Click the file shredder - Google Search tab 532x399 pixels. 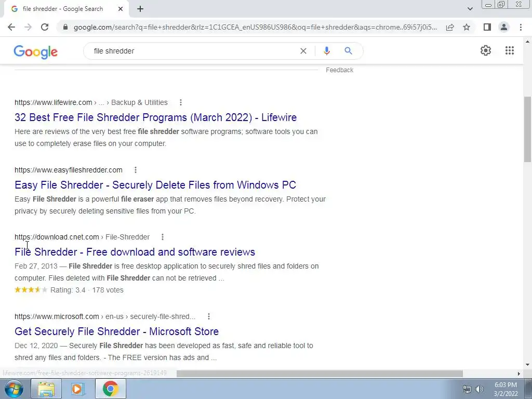coord(63,9)
